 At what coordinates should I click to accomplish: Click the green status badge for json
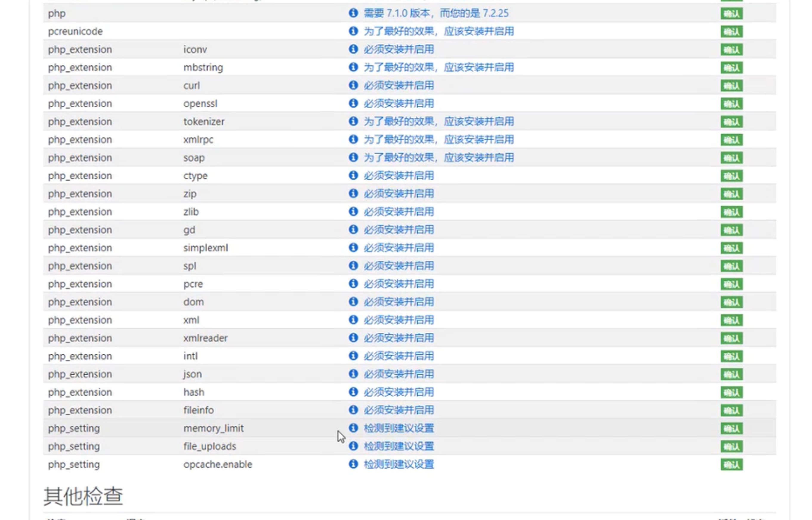(731, 374)
